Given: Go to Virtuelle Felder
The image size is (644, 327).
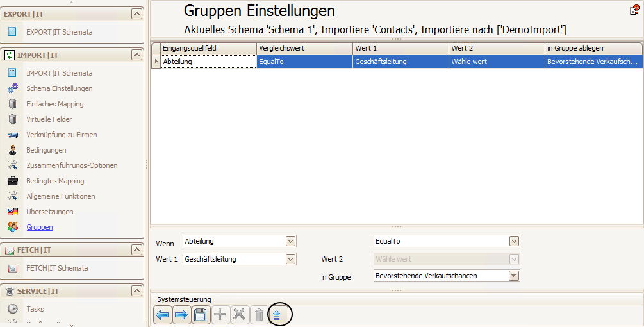Looking at the screenshot, I should coord(49,119).
